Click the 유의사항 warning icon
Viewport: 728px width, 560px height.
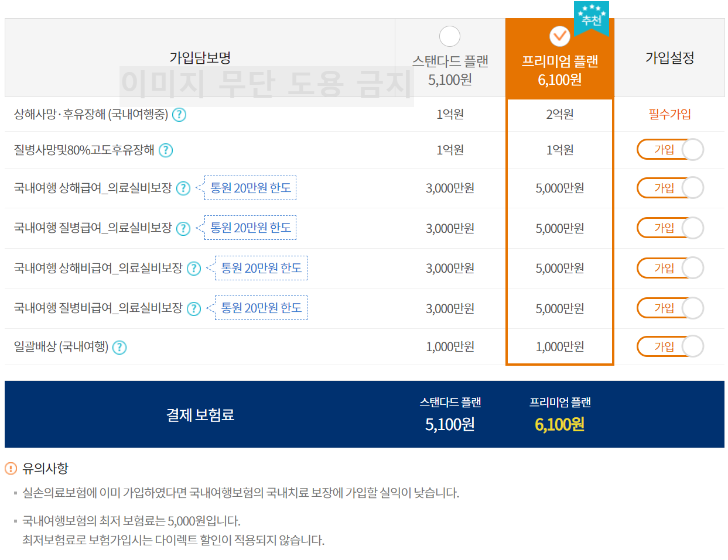[x=11, y=468]
